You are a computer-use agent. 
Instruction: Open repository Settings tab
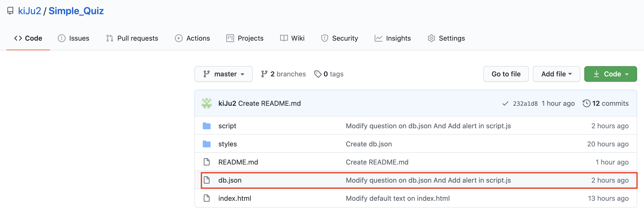446,38
